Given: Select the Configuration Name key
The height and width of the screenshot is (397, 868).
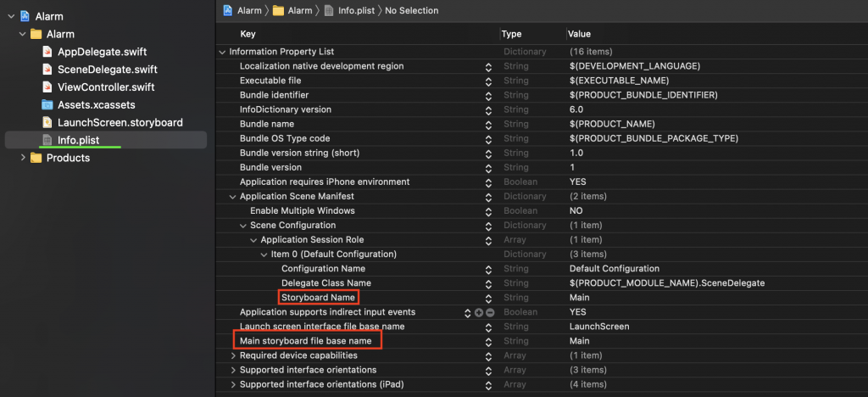Looking at the screenshot, I should (323, 269).
